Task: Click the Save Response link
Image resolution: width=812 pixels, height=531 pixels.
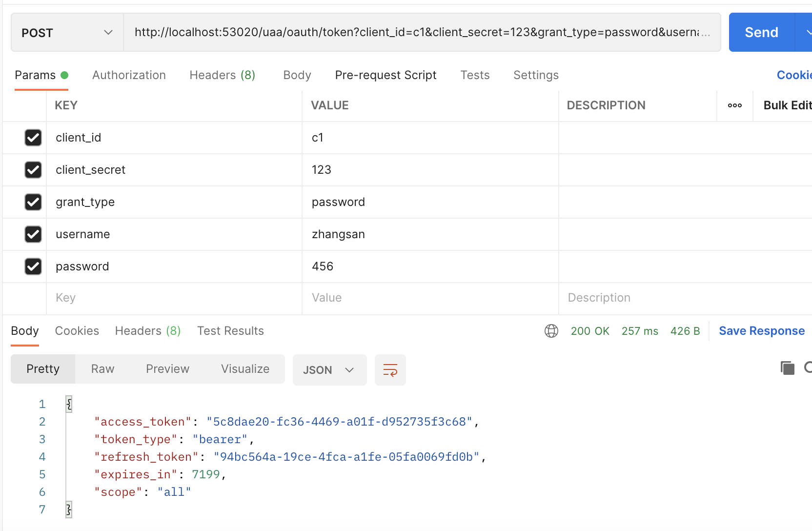Action: pyautogui.click(x=762, y=331)
